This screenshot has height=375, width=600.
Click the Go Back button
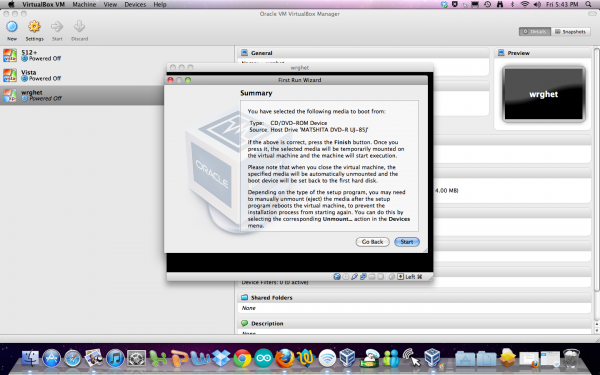click(x=372, y=242)
